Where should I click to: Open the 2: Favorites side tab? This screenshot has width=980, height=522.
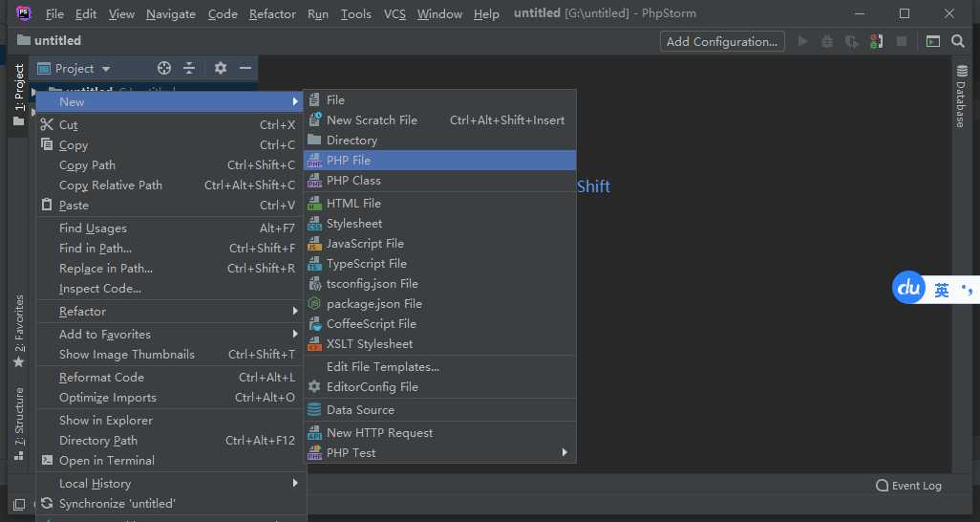point(19,331)
